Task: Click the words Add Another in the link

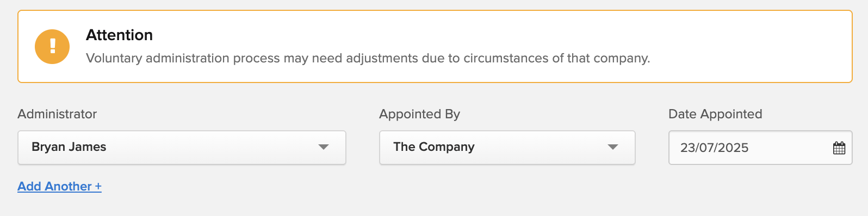Action: point(54,186)
